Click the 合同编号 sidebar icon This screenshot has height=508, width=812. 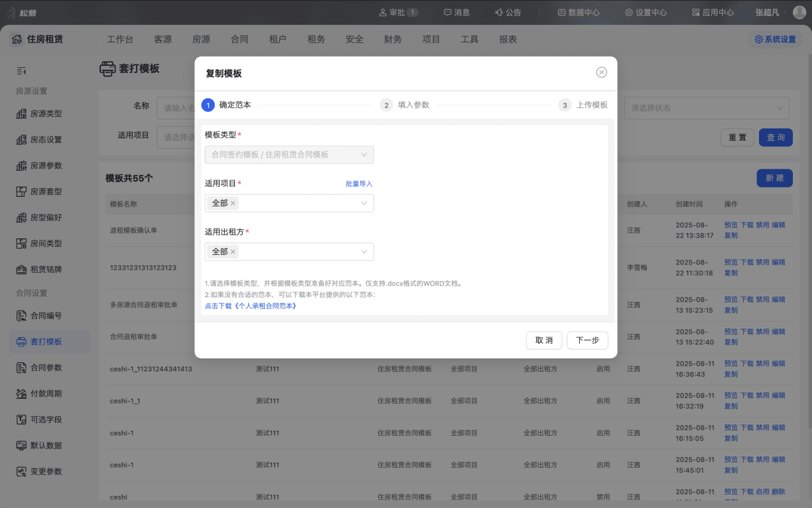(21, 316)
